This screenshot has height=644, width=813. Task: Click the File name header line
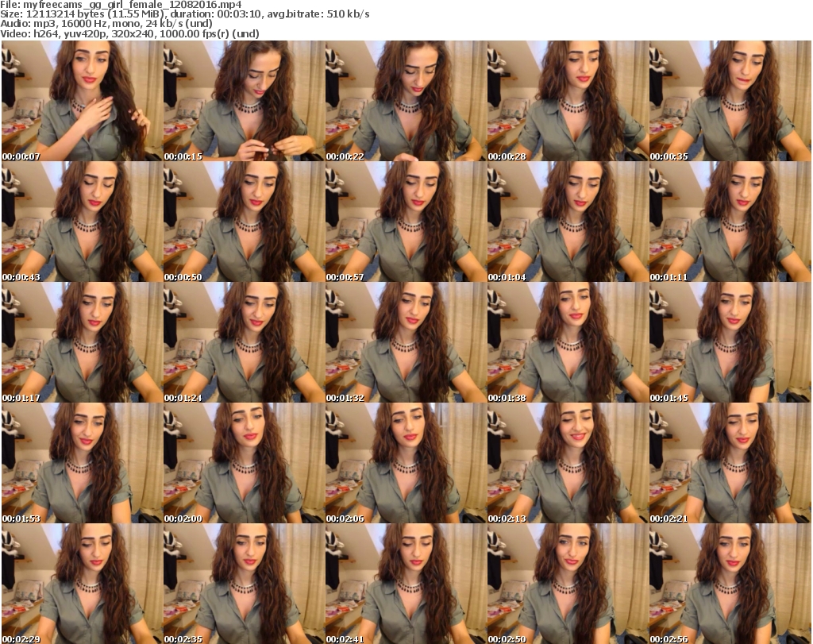[x=121, y=5]
